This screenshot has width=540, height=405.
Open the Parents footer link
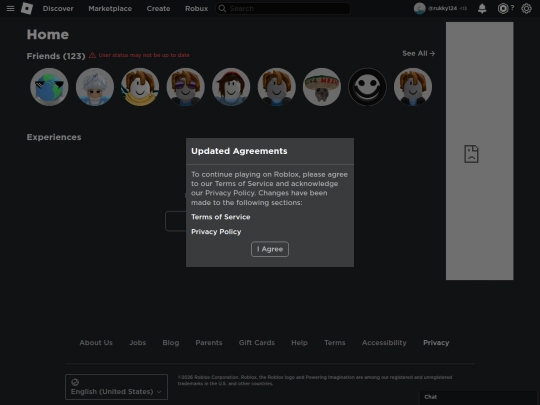[209, 343]
